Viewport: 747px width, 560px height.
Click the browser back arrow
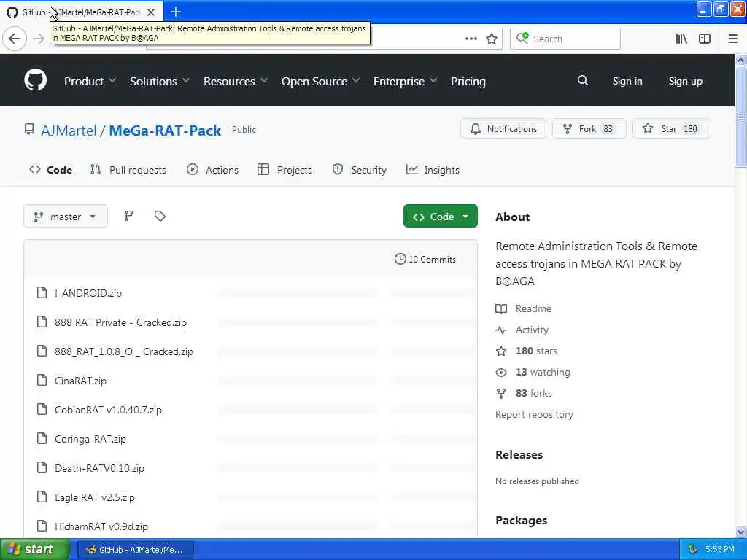(x=15, y=39)
